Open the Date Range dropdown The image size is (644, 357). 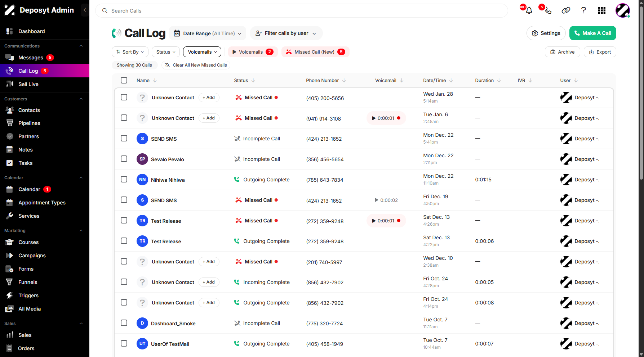point(208,33)
